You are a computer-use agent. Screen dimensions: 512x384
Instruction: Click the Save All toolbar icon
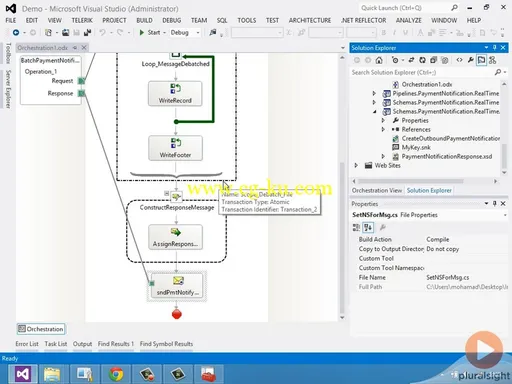[88, 32]
